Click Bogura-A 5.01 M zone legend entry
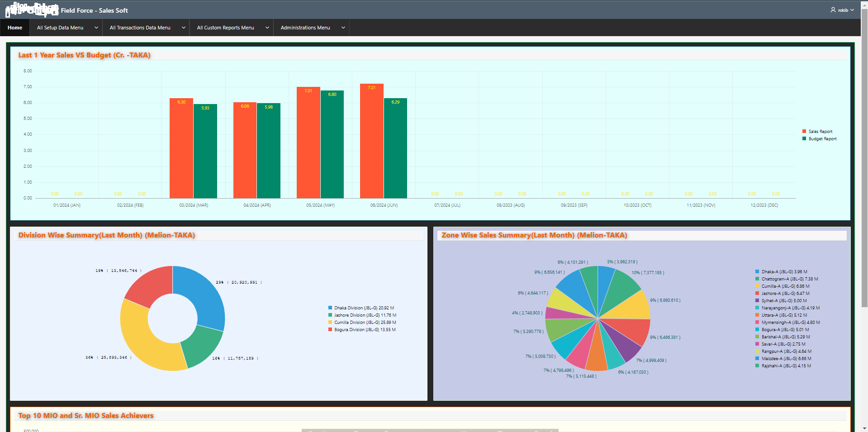Viewport: 868px width, 432px height. [782, 330]
